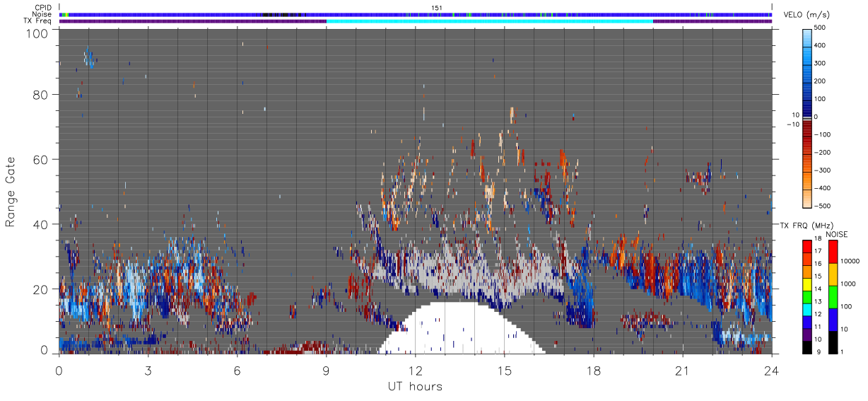This screenshot has height=401, width=868.
Task: Click the black segment of NOISE legend
Action: pyautogui.click(x=833, y=342)
